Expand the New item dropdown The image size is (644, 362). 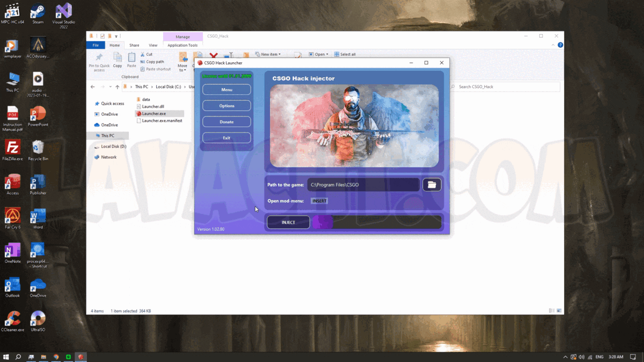point(268,54)
